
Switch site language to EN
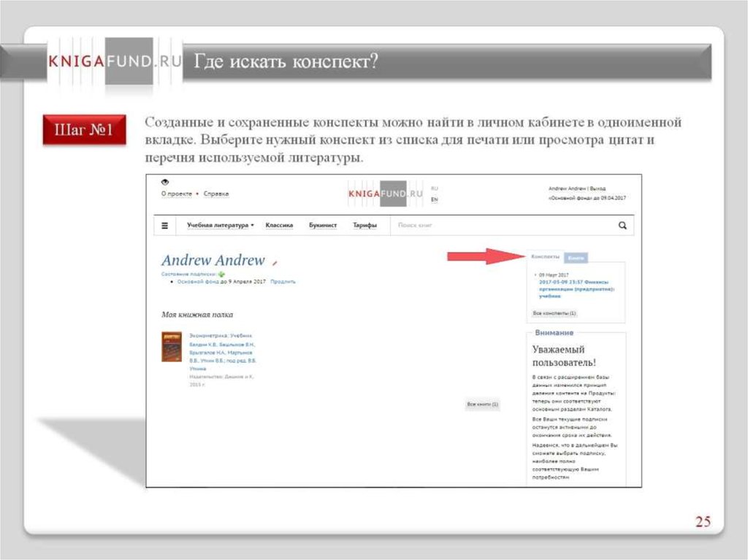tap(435, 199)
